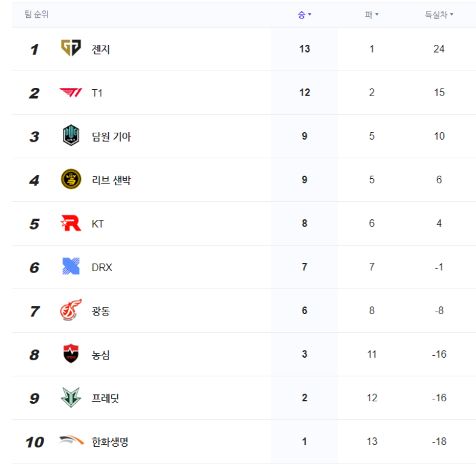476x468 pixels.
Task: Click the Kwangdong Freecs logo
Action: (x=71, y=310)
